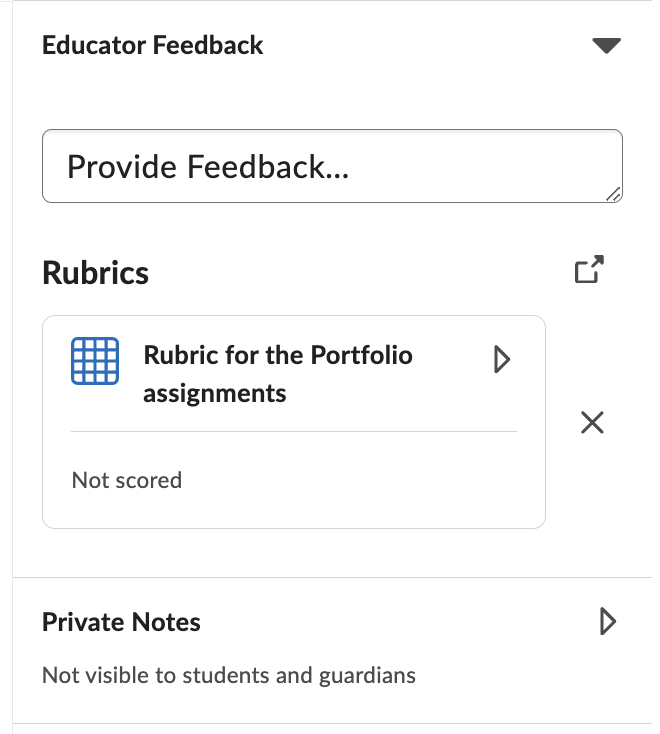
Task: Click the blue rubric grid icon
Action: (x=95, y=361)
